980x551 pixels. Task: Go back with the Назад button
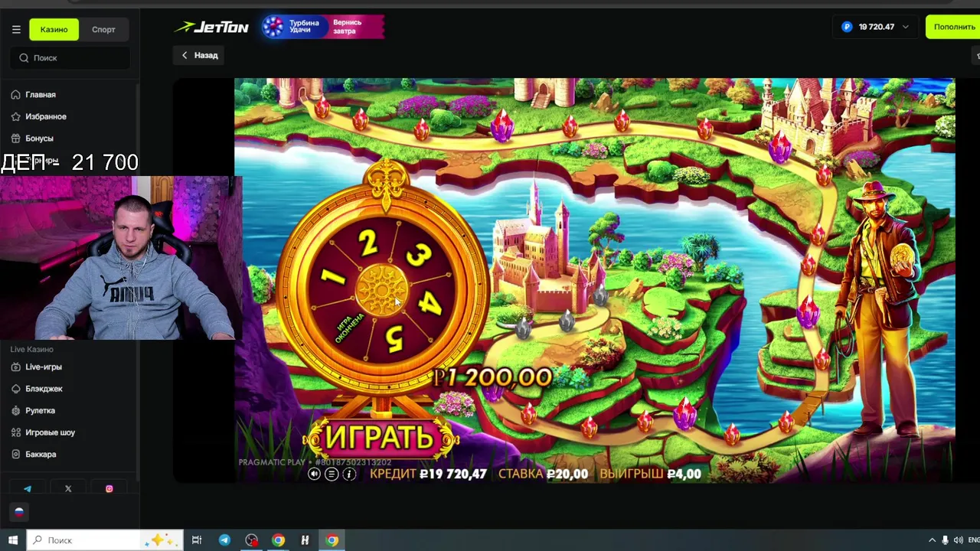point(200,55)
